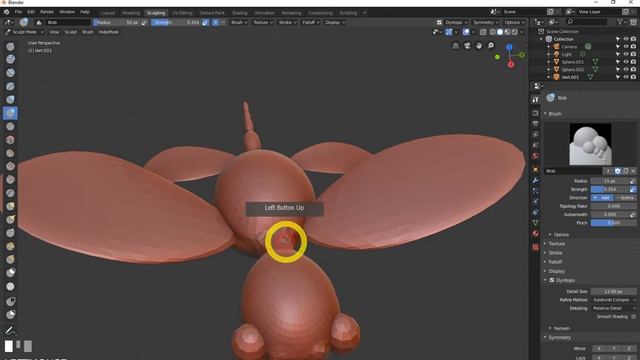
Task: Expand the Remesh subpanel
Action: click(x=561, y=328)
